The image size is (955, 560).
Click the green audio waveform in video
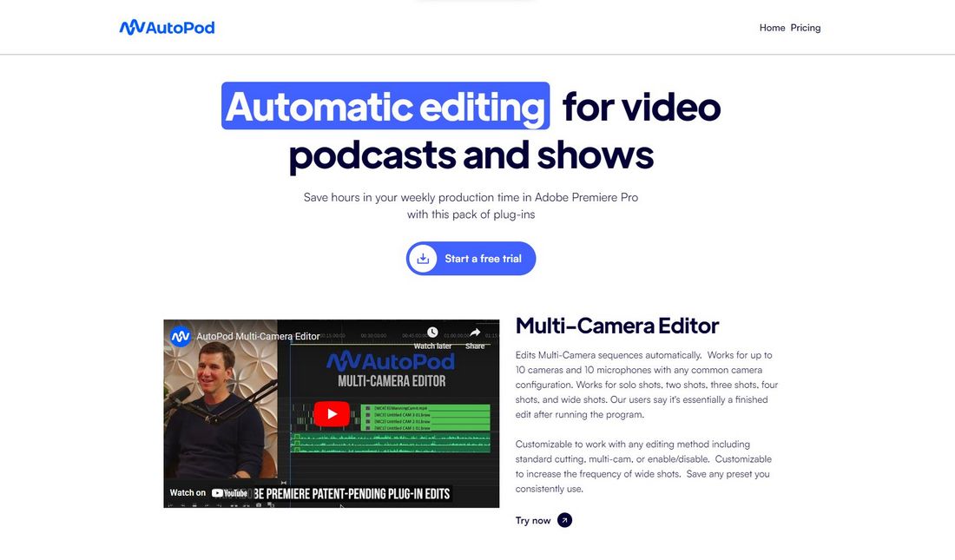pos(391,443)
